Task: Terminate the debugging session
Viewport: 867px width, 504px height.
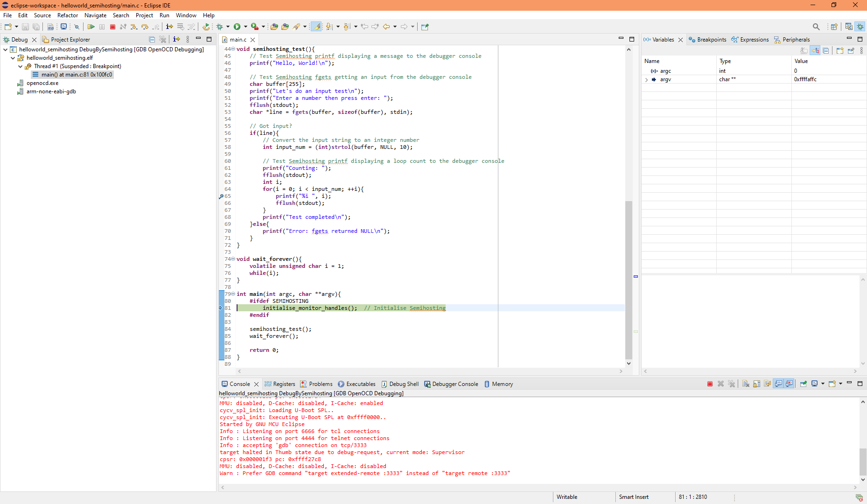Action: [x=112, y=27]
